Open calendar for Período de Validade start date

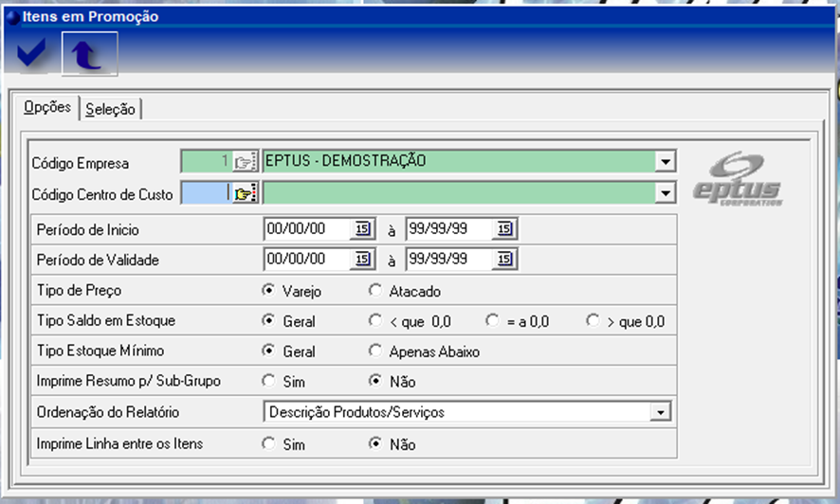[x=363, y=260]
